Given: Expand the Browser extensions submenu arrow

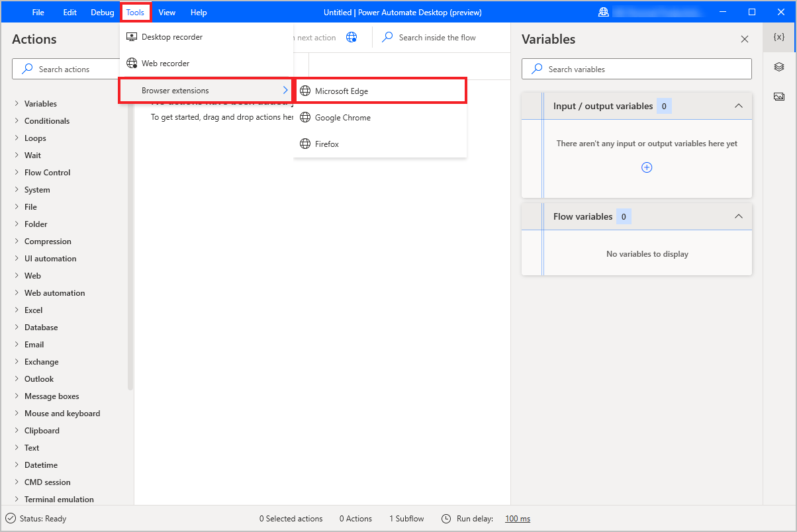Looking at the screenshot, I should (x=285, y=89).
